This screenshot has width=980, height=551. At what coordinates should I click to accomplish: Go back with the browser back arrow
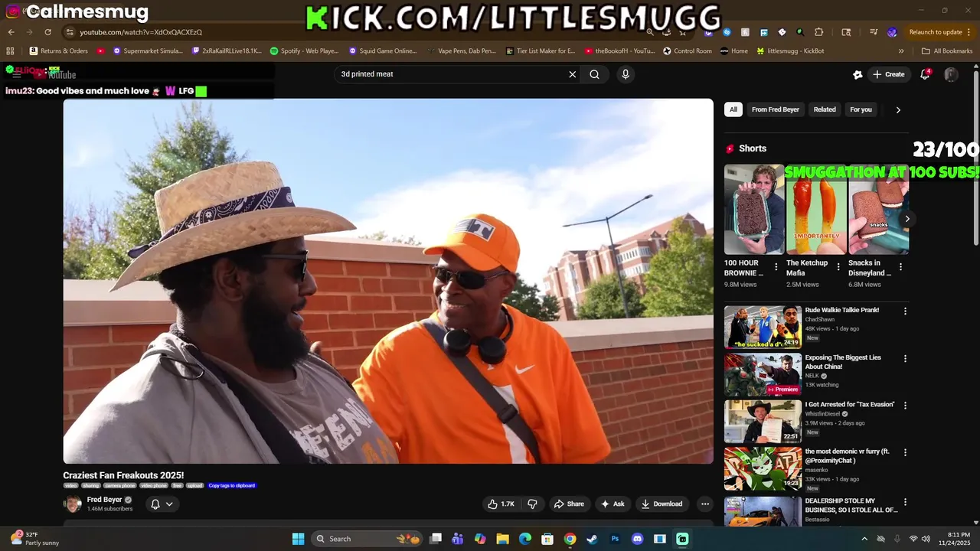tap(11, 32)
